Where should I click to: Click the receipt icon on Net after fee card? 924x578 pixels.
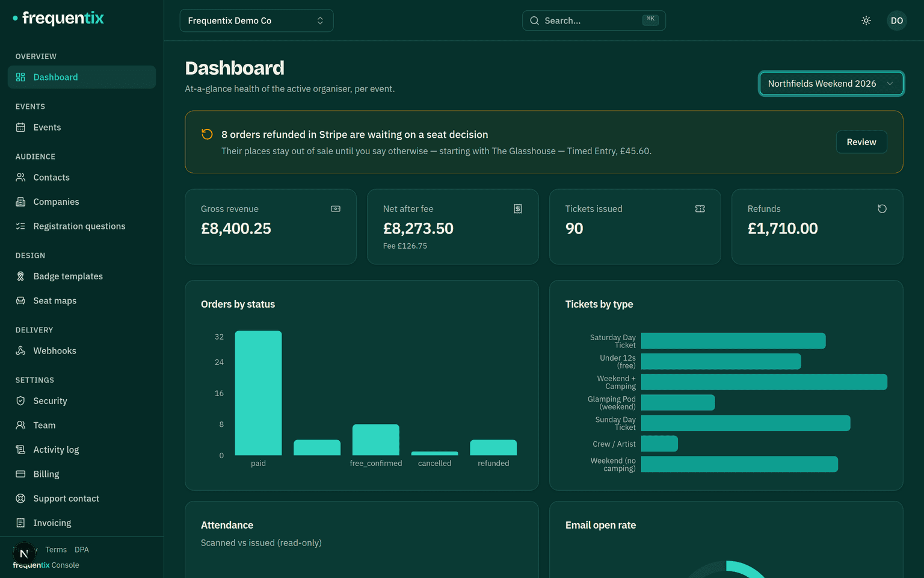pyautogui.click(x=518, y=209)
